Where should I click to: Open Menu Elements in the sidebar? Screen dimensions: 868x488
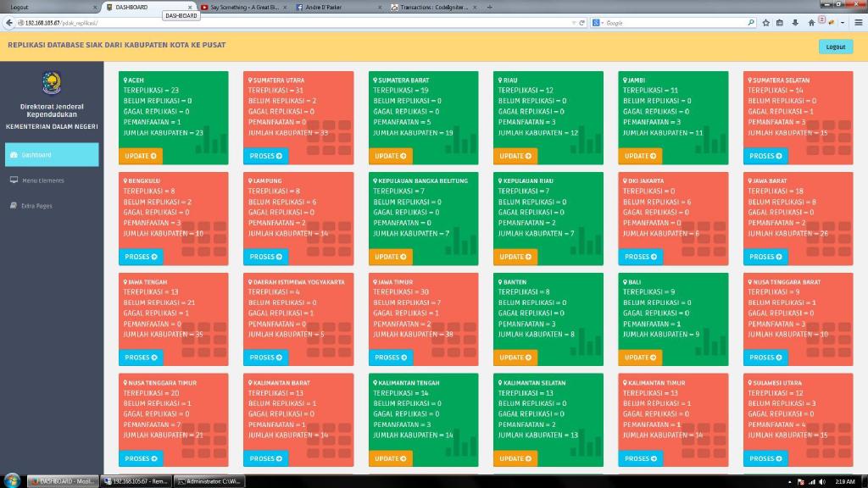coord(42,180)
